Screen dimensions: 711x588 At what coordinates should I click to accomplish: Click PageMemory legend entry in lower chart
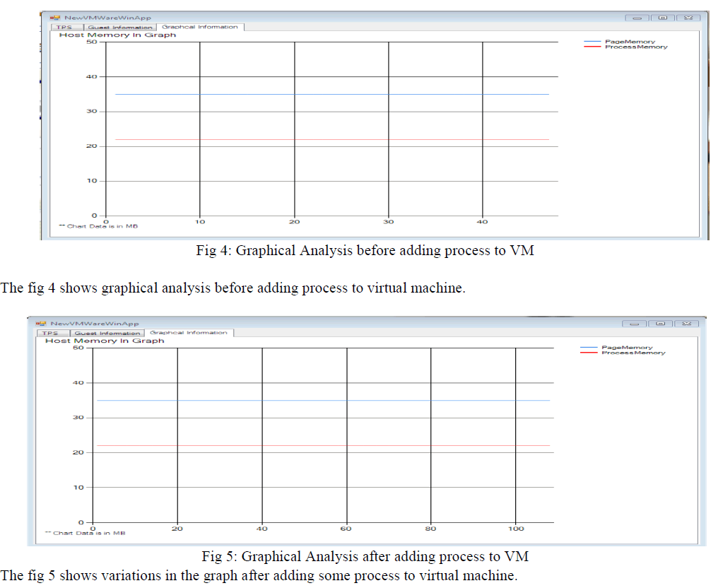(627, 347)
